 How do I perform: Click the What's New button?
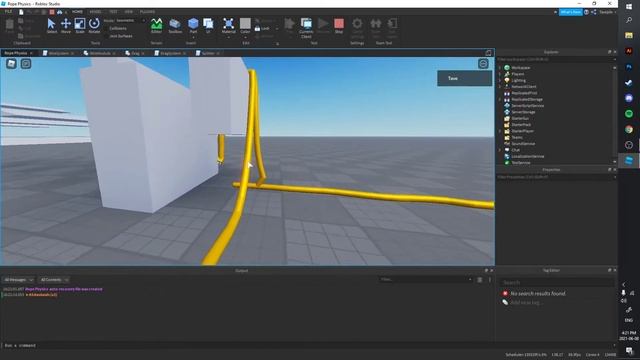[571, 12]
